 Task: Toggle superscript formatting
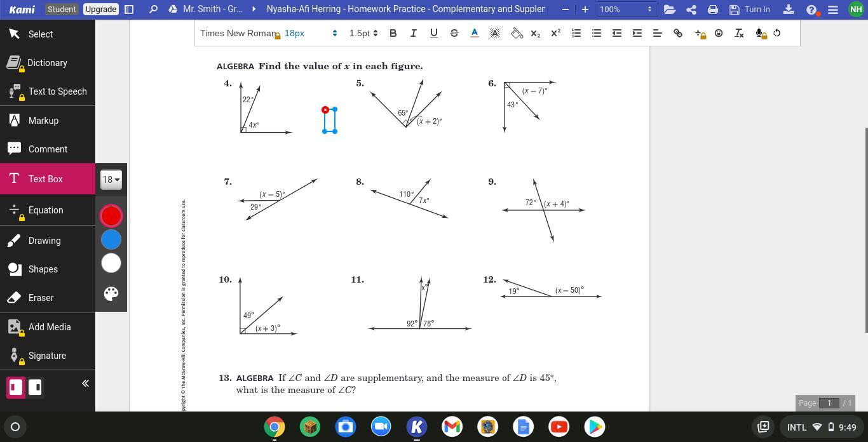[x=556, y=33]
